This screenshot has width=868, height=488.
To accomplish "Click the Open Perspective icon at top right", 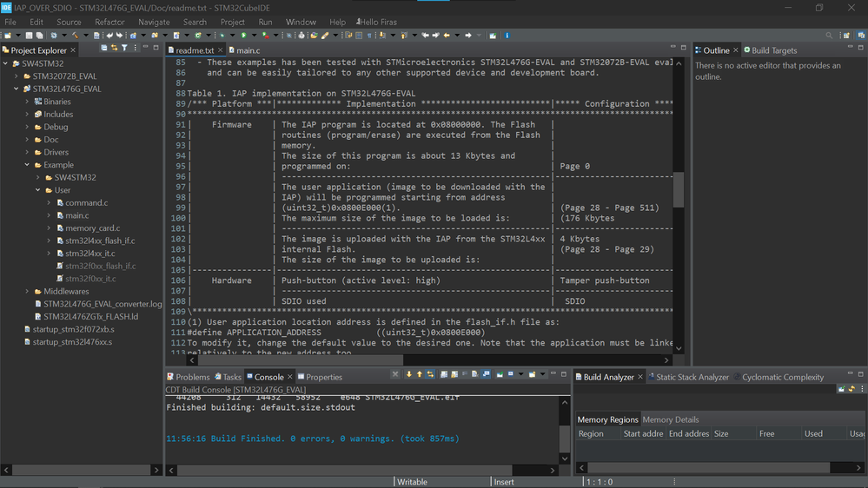I will (846, 36).
